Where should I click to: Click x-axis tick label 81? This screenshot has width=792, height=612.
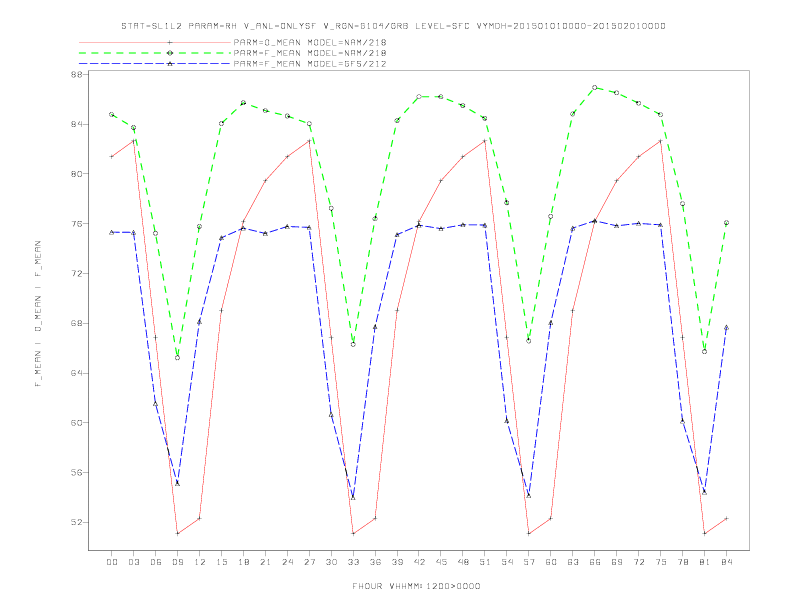[705, 562]
